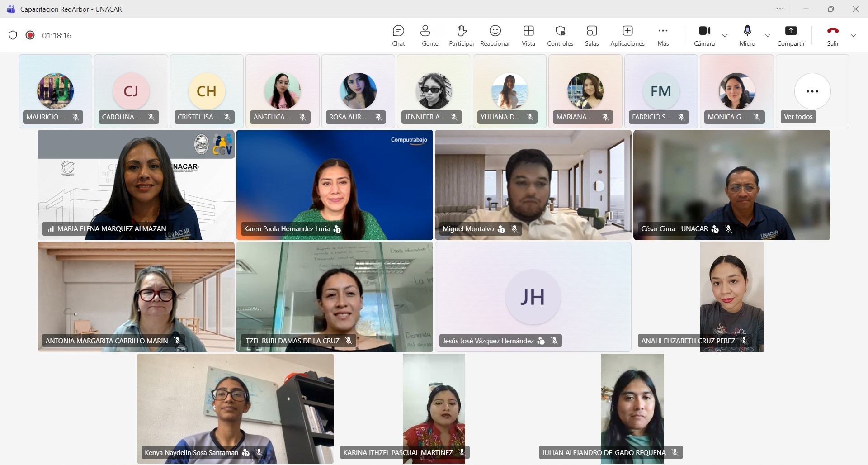Screen dimensions: 868x465
Task: Select Karen Paola Hernandez Luria's video tile
Action: [335, 185]
